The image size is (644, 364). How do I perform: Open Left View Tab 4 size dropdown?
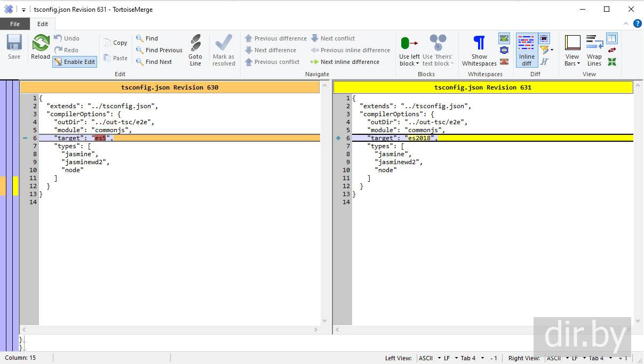pos(472,358)
